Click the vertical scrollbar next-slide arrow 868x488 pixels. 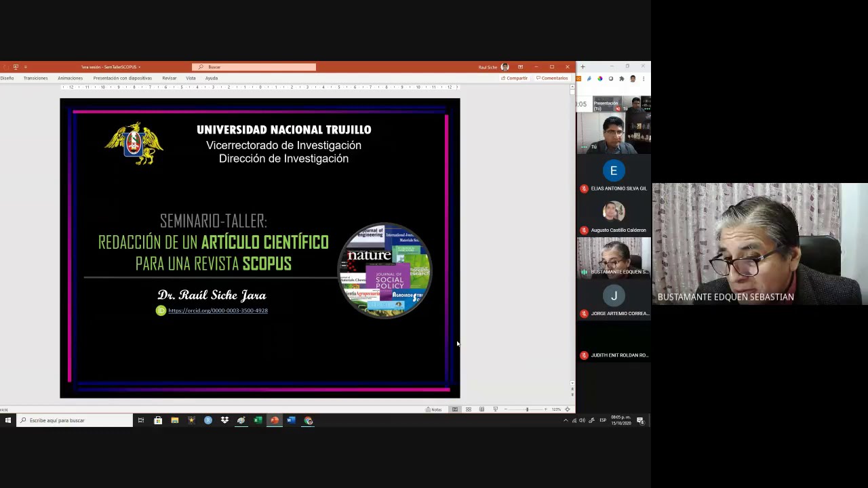(572, 394)
